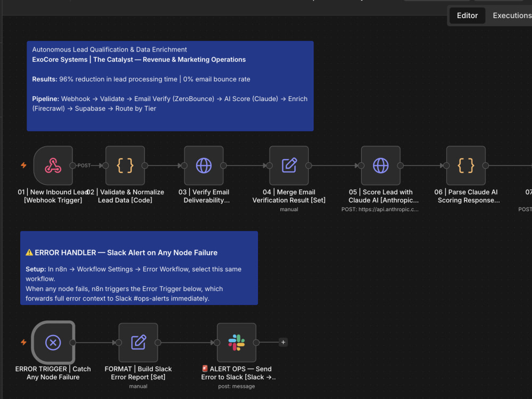This screenshot has height=399, width=532.
Task: Click the input connector of the Slack node
Action: point(217,343)
